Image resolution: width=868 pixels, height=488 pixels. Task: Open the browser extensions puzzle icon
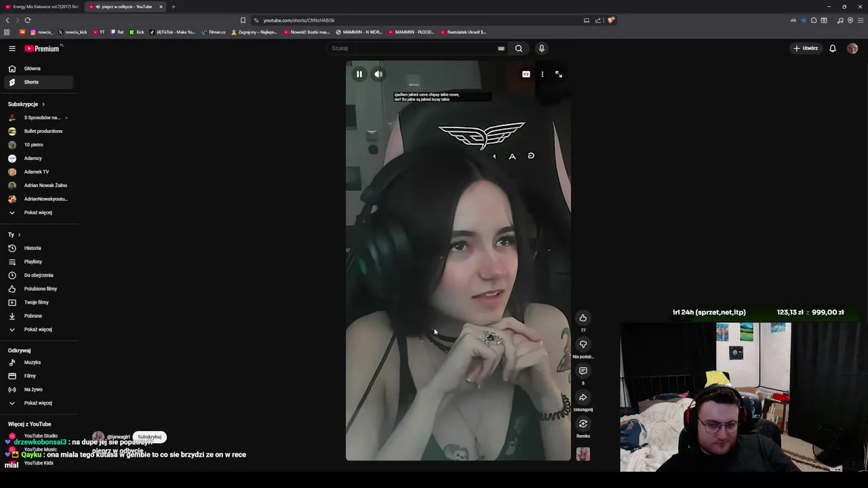[x=814, y=20]
